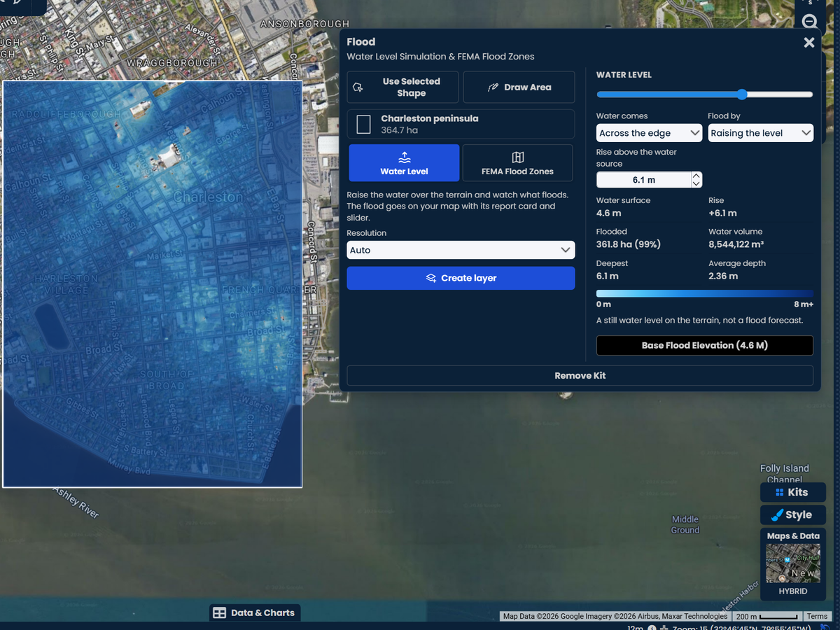Click the Create layer button
Viewport: 840px width, 630px height.
coord(461,278)
